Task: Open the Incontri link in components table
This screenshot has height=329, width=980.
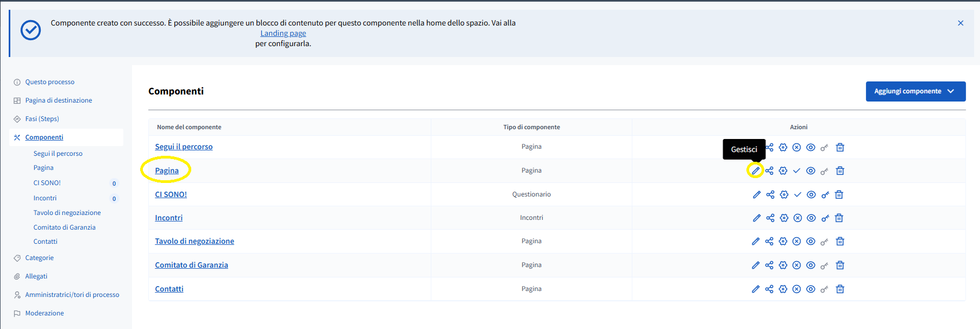Action: pyautogui.click(x=168, y=218)
